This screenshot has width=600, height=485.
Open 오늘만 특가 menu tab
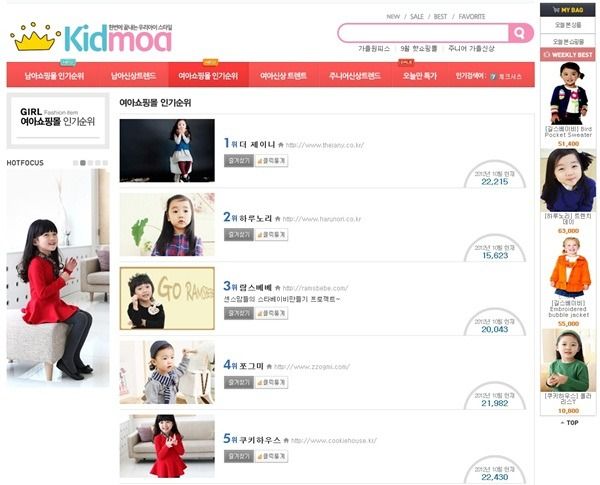[x=419, y=76]
